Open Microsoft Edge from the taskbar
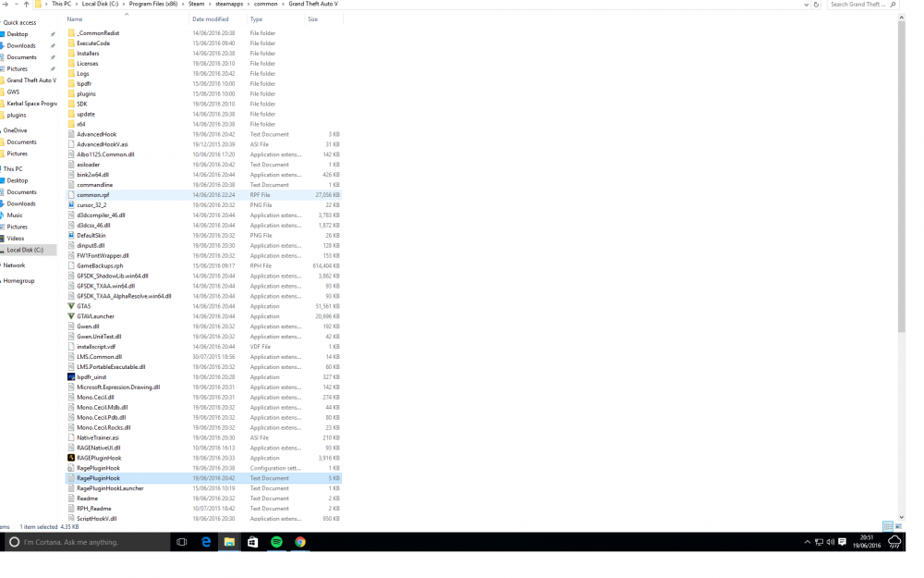Viewport: 924px width, 578px height. tap(206, 541)
